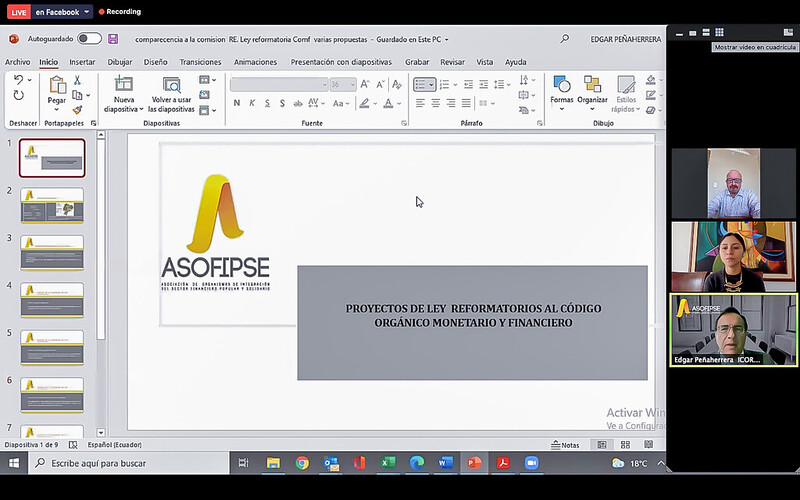Open the Formas shapes gallery
The width and height of the screenshot is (800, 500).
click(562, 94)
